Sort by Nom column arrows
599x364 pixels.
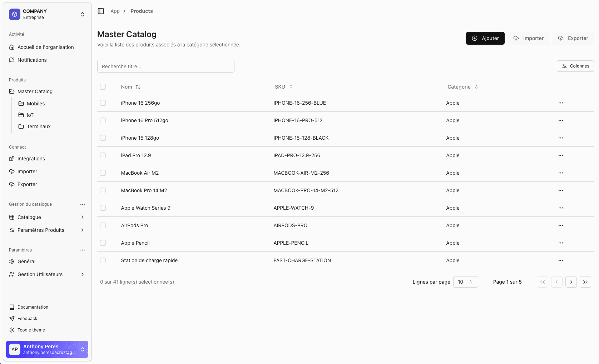coord(138,87)
